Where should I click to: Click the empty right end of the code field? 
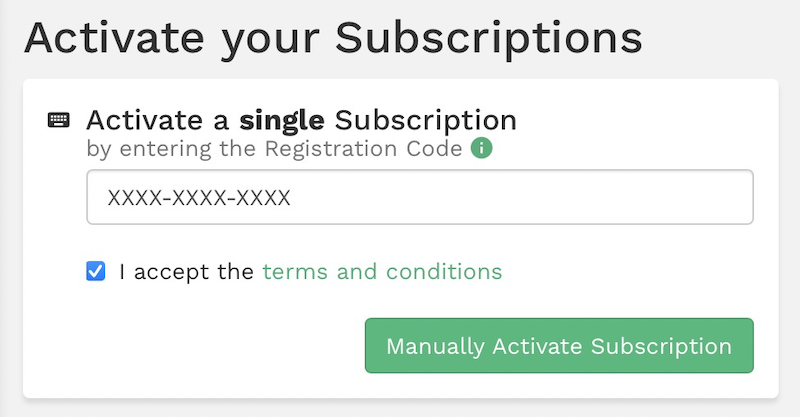coord(680,197)
